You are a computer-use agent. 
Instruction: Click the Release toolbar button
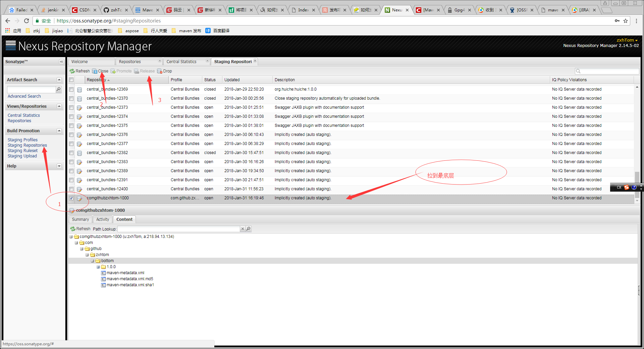(145, 71)
